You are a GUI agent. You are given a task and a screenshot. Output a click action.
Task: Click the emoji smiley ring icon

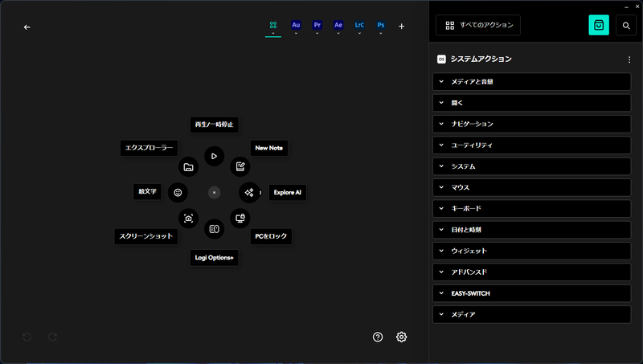pyautogui.click(x=178, y=192)
